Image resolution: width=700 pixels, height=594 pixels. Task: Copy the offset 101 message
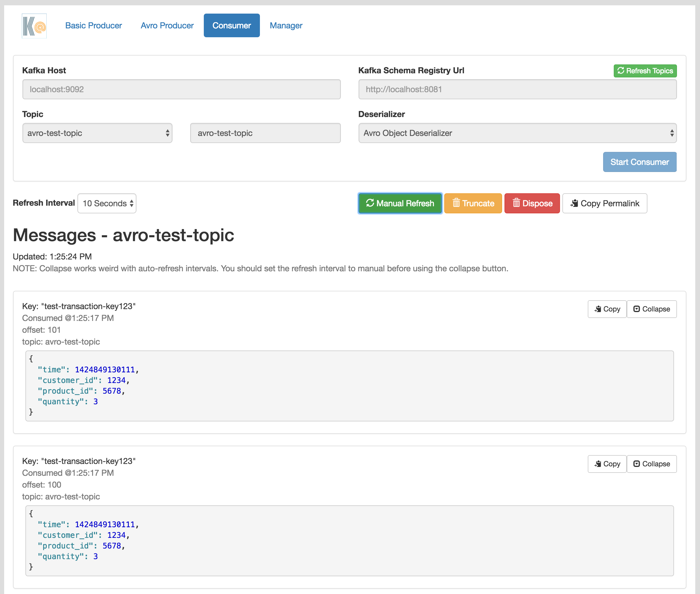pyautogui.click(x=607, y=309)
